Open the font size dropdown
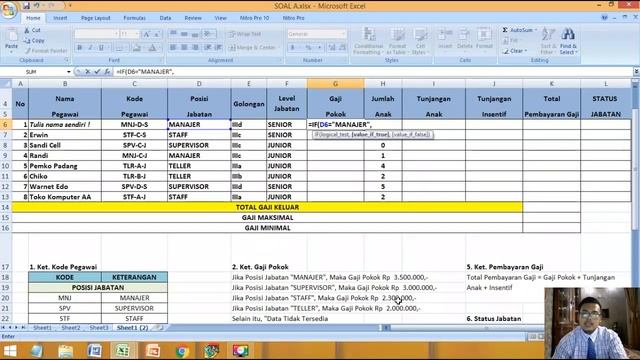Image resolution: width=640 pixels, height=360 pixels. (x=137, y=34)
